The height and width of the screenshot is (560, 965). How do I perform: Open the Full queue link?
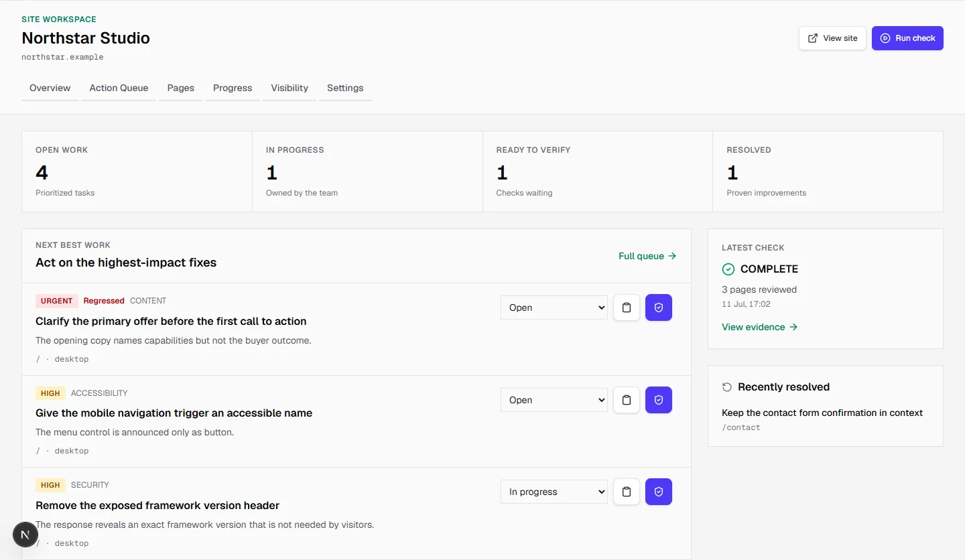(647, 256)
